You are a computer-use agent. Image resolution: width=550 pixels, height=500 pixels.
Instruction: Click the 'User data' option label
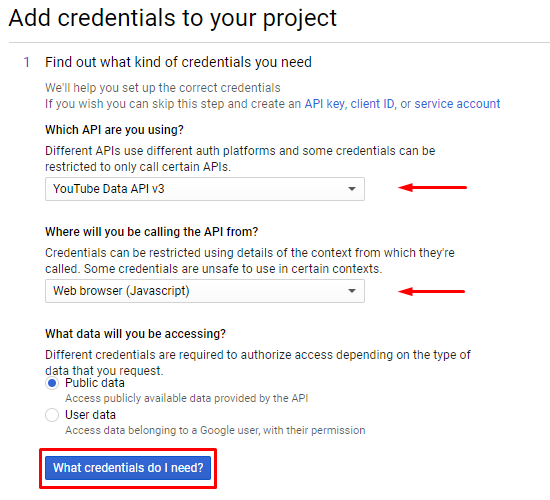click(90, 415)
